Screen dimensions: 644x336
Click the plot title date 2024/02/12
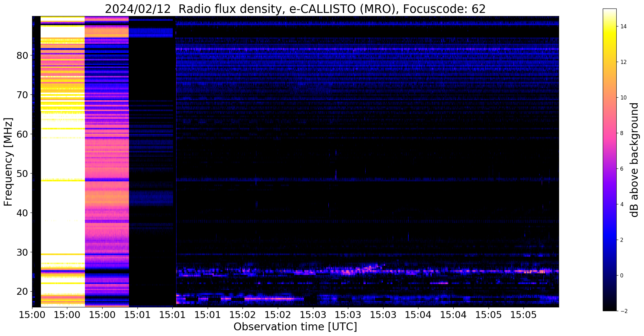(137, 9)
